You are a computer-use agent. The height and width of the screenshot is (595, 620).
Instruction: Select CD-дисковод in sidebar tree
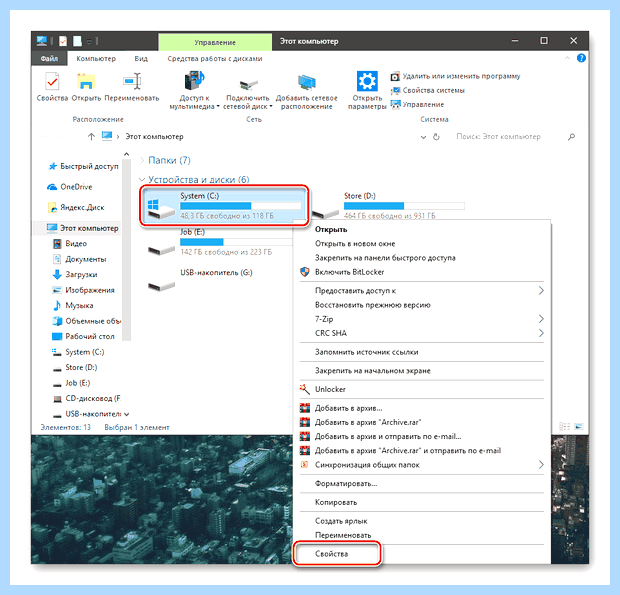[87, 399]
